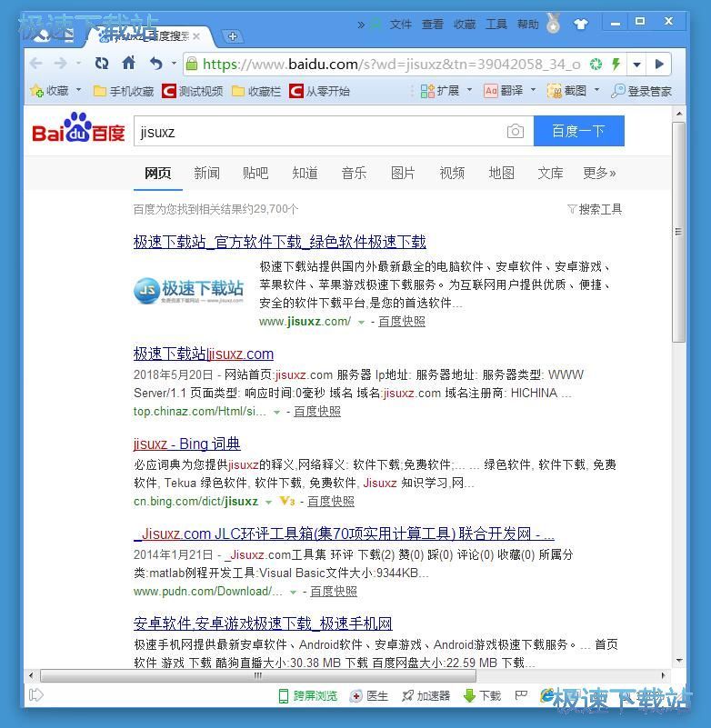Toggle the sidebar panel at bottom-left
This screenshot has height=728, width=711.
[x=36, y=695]
